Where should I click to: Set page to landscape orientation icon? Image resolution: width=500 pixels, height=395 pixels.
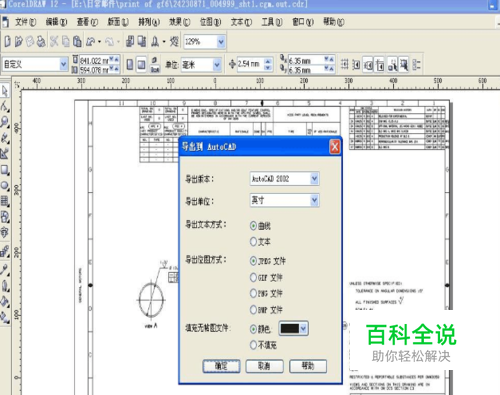[142, 65]
